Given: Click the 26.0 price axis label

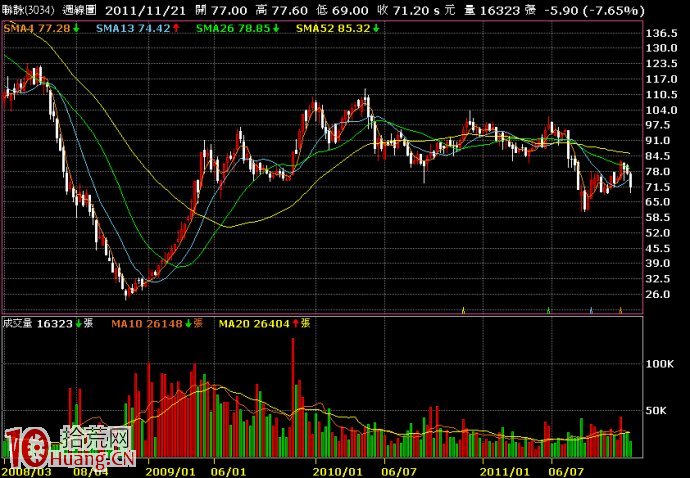Looking at the screenshot, I should [658, 294].
